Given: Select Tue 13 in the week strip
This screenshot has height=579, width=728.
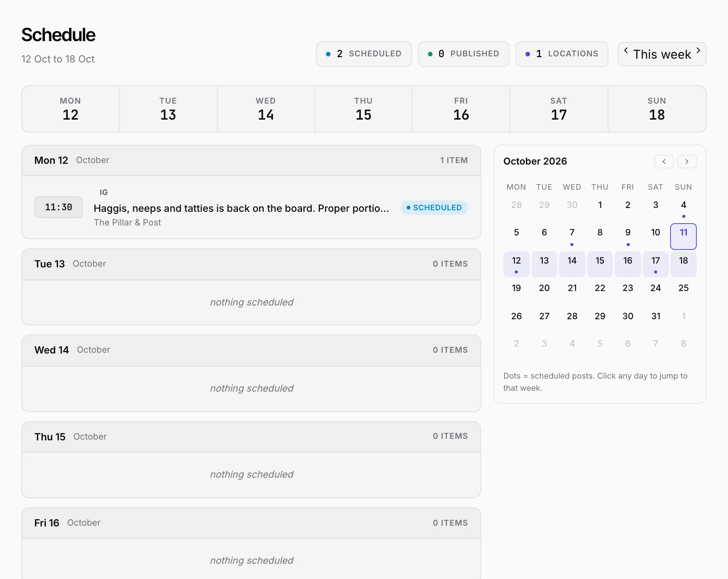Looking at the screenshot, I should [168, 109].
